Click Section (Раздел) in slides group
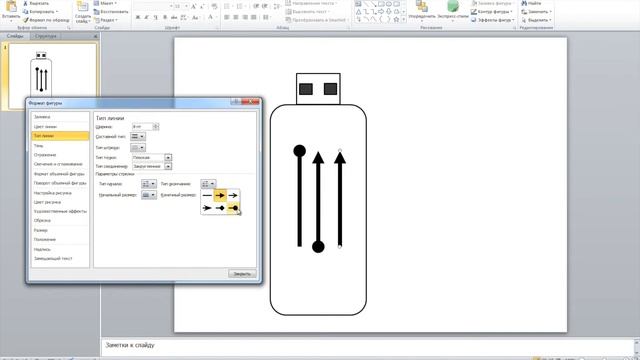 pyautogui.click(x=106, y=20)
